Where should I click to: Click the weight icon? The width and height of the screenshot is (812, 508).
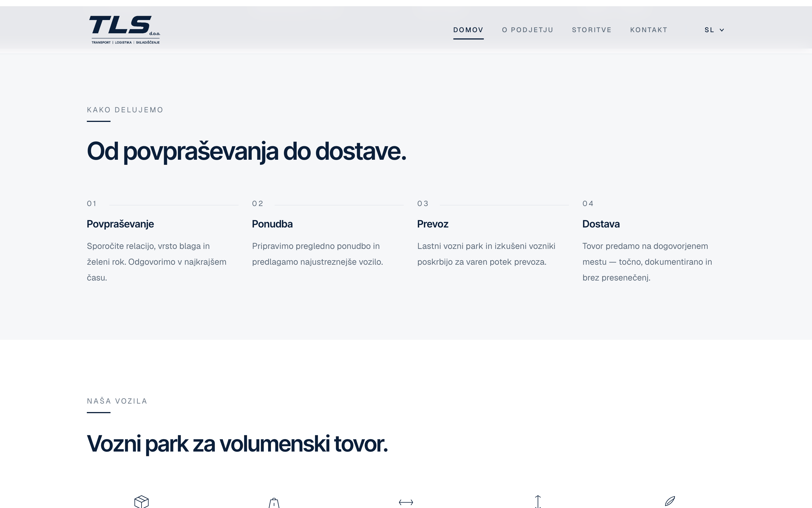pos(274,503)
